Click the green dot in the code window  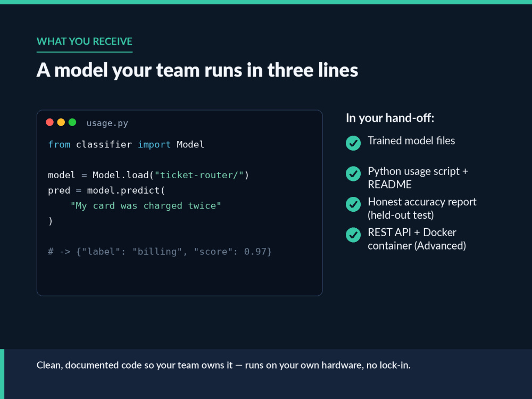point(72,122)
